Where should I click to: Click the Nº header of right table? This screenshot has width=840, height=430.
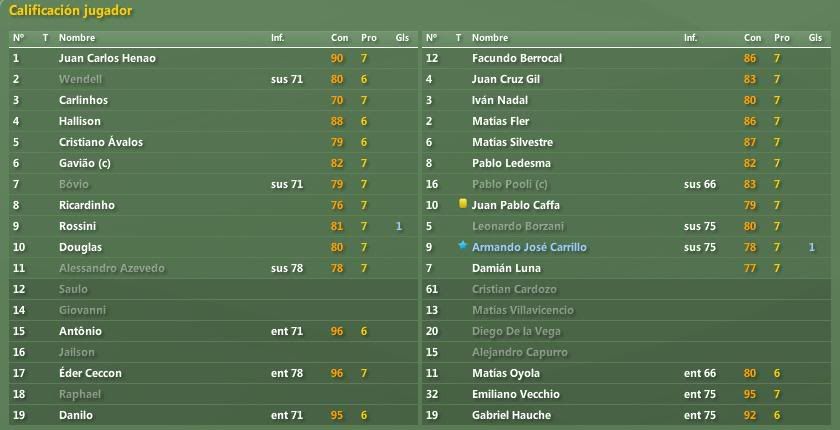pos(431,38)
